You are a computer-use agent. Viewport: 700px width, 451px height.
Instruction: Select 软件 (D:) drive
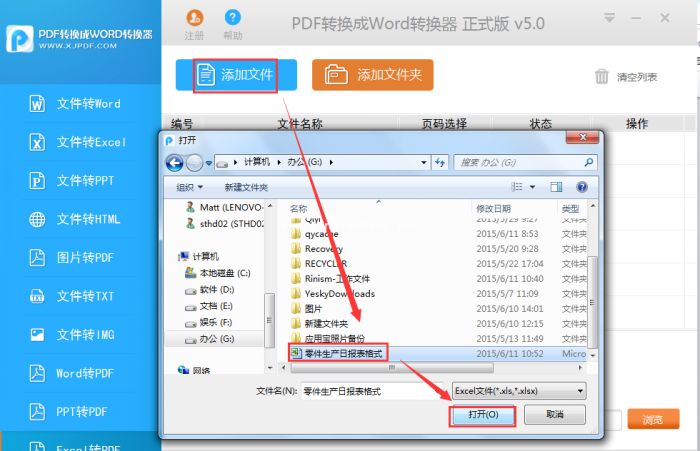(209, 289)
